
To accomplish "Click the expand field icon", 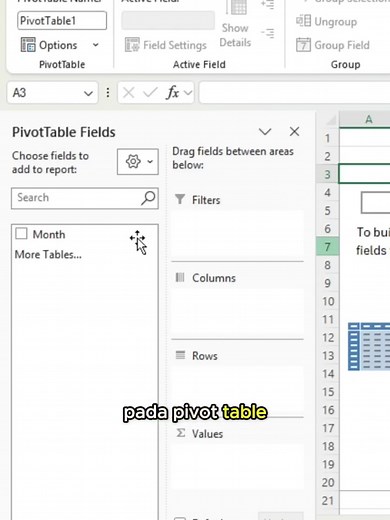I will click(x=268, y=4).
